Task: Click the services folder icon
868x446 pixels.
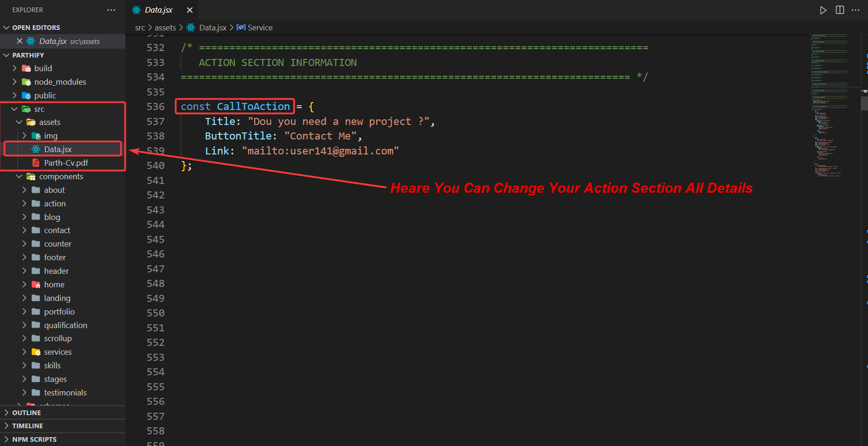Action: (x=36, y=352)
